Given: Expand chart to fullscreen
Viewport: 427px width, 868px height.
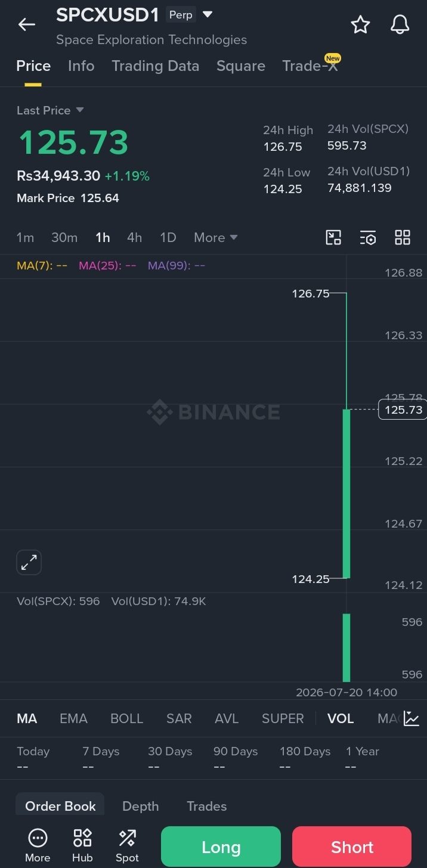Looking at the screenshot, I should tap(29, 562).
